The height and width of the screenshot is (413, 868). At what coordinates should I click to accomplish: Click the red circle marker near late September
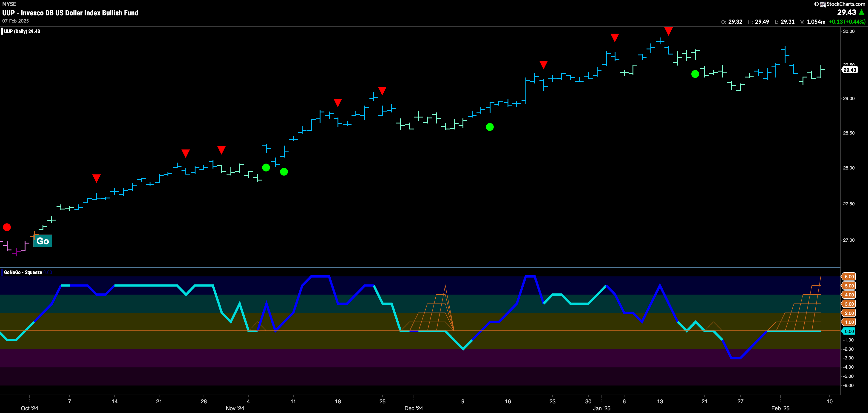pyautogui.click(x=7, y=227)
